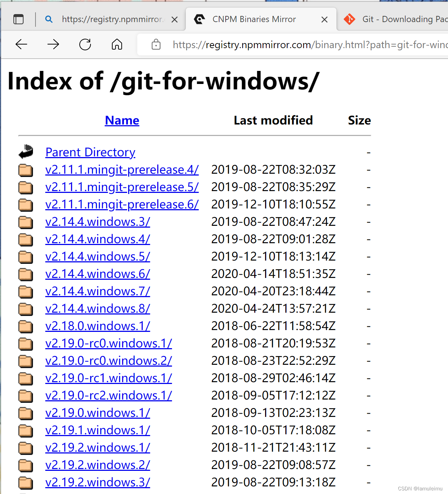The height and width of the screenshot is (494, 448).
Task: Close the CNPM Binaries Mirror tab
Action: (325, 20)
